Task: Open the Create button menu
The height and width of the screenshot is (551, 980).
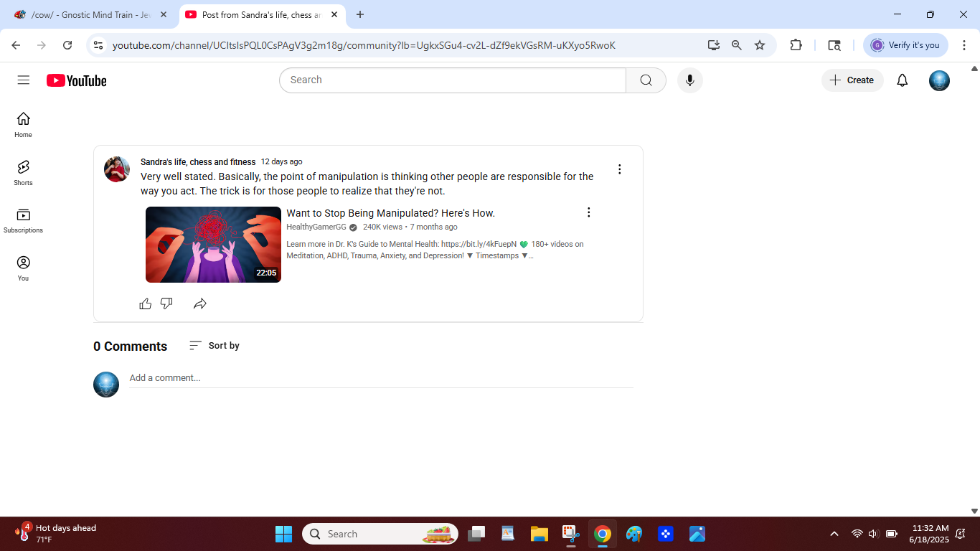Action: click(852, 80)
